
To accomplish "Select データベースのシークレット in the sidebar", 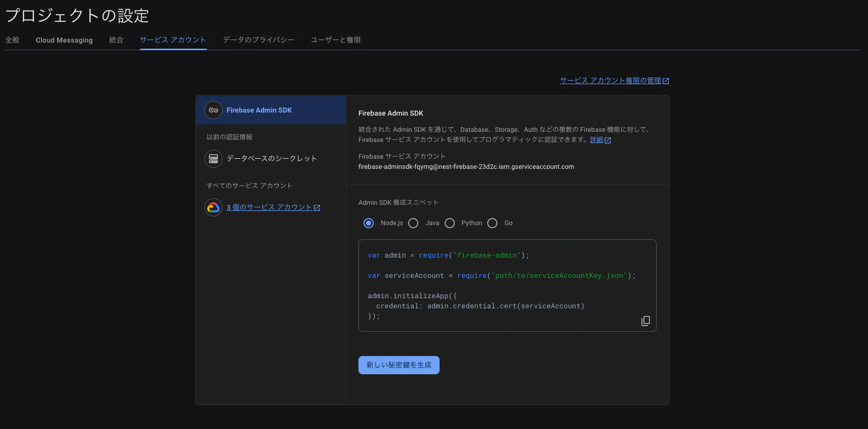I will pyautogui.click(x=271, y=159).
